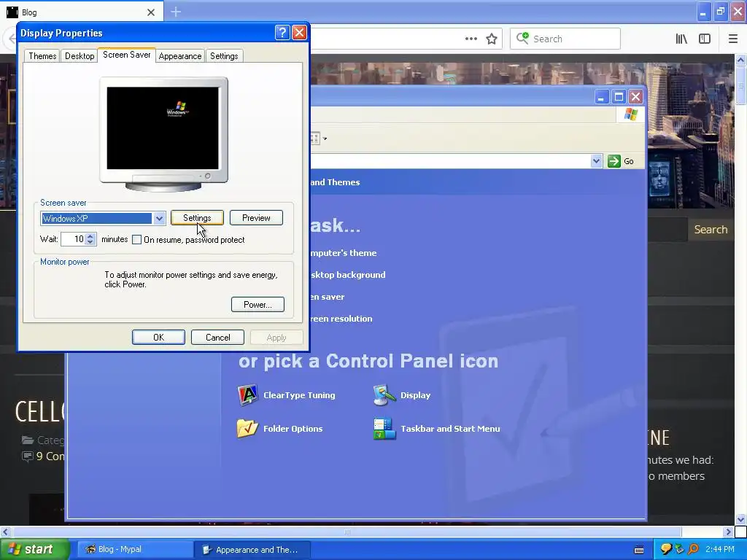The image size is (747, 560).
Task: Click the Preview button
Action: [256, 217]
